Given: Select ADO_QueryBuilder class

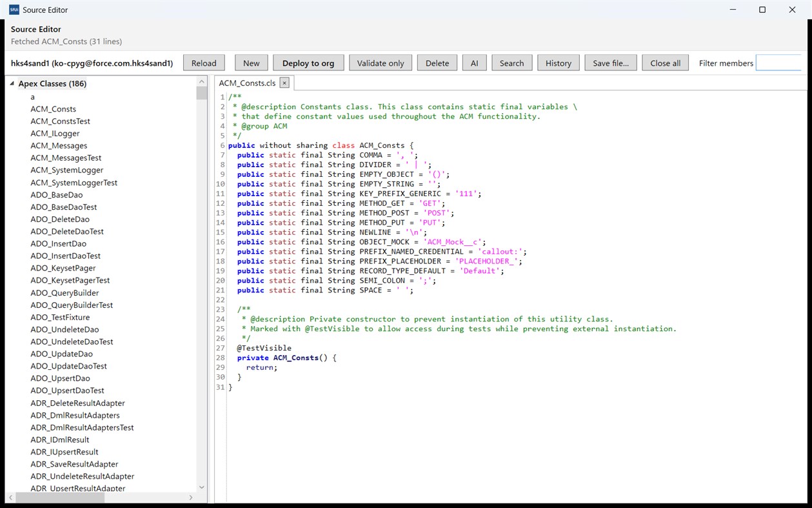Looking at the screenshot, I should 65,292.
